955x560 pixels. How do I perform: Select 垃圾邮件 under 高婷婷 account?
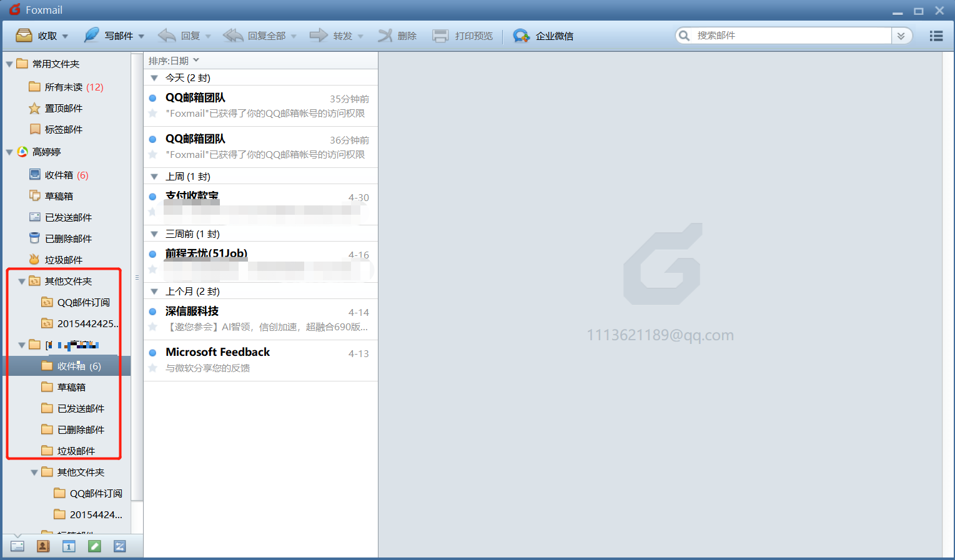pos(63,260)
